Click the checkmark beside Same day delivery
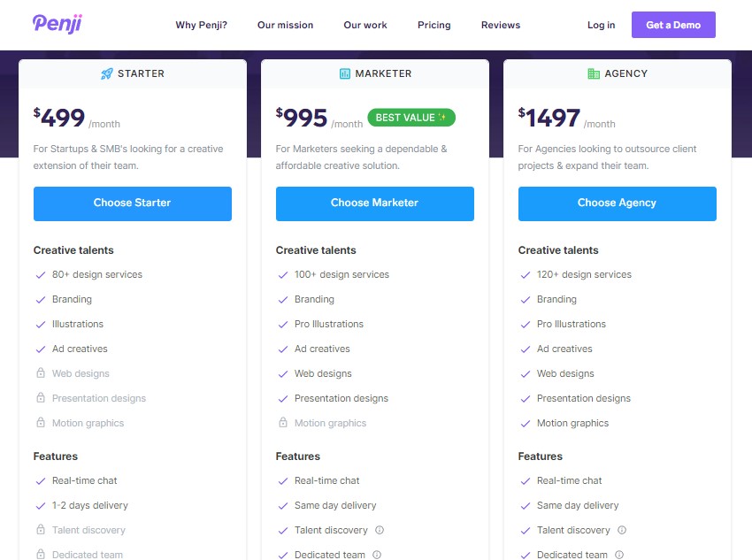Image resolution: width=752 pixels, height=560 pixels. [283, 505]
